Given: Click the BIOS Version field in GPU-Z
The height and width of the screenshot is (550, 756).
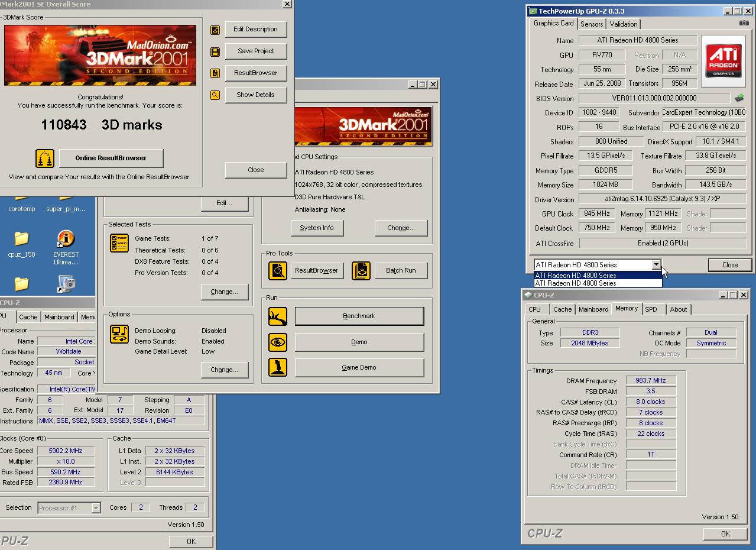Looking at the screenshot, I should coord(654,98).
